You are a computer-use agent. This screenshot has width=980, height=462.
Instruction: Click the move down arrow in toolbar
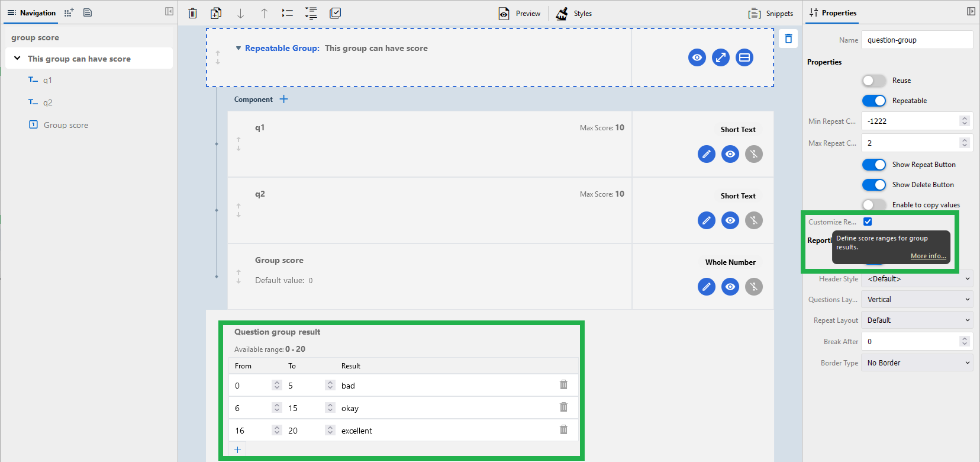(240, 13)
